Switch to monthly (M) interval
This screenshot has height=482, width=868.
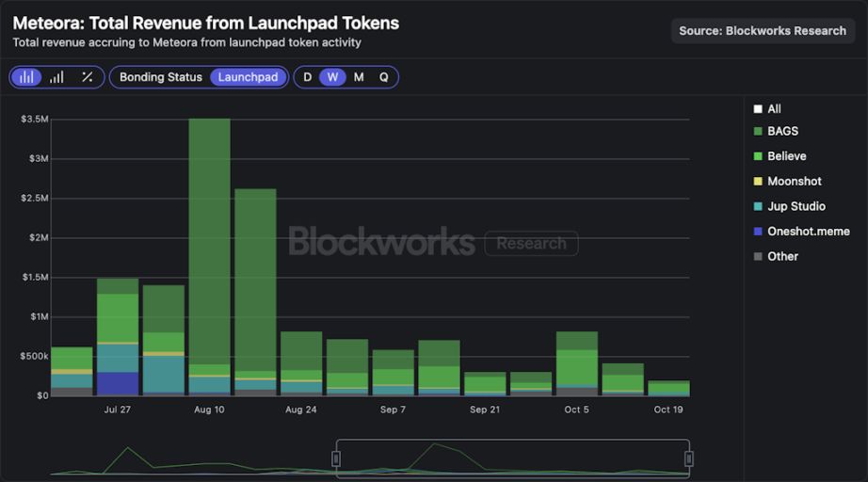[x=359, y=77]
